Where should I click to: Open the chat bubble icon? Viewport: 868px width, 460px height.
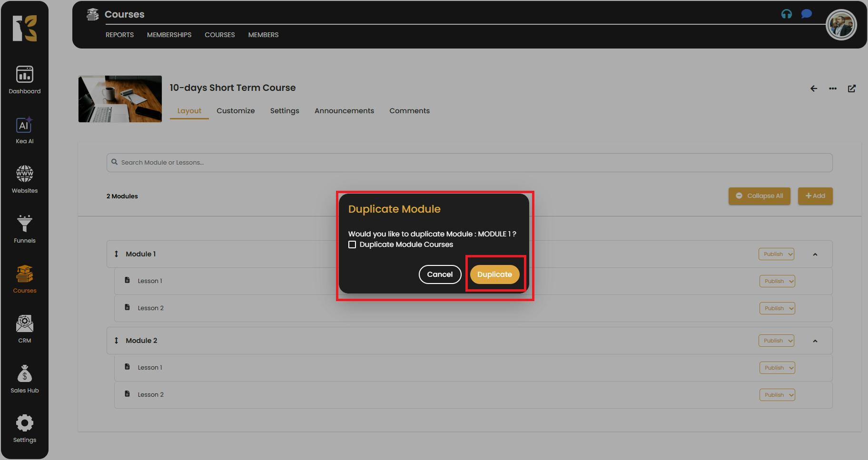click(806, 14)
